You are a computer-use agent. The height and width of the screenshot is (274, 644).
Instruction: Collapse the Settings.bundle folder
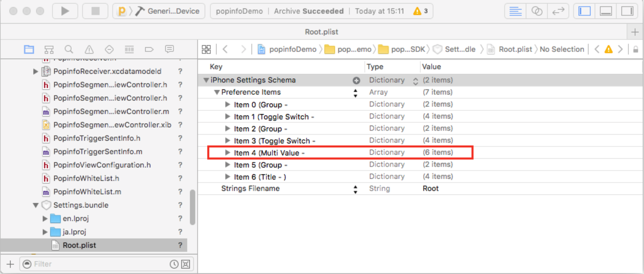(36, 205)
